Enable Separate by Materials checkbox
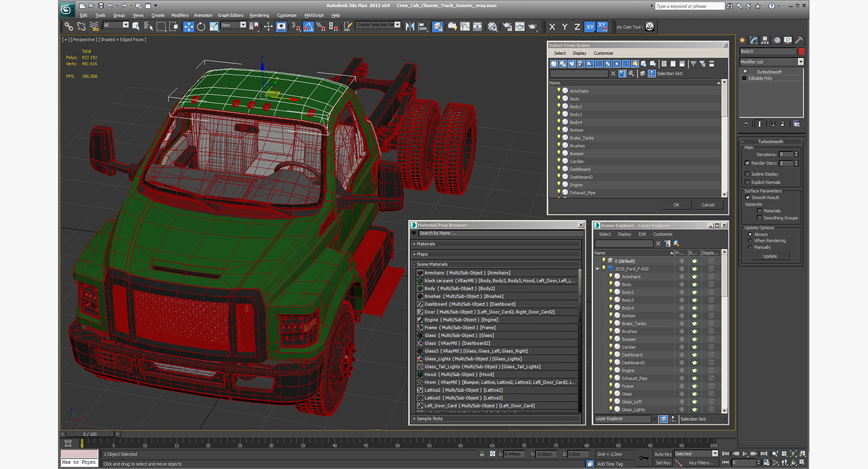The width and height of the screenshot is (868, 469). coord(759,210)
